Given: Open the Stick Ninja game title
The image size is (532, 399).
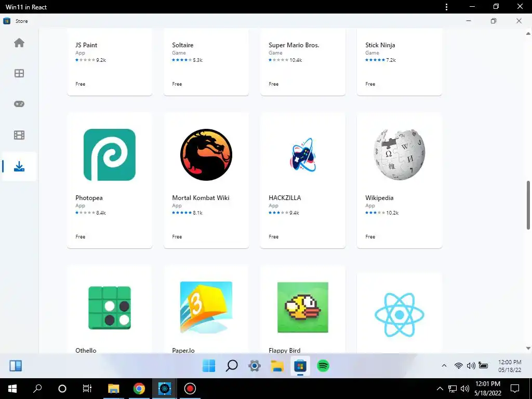Looking at the screenshot, I should pos(380,45).
